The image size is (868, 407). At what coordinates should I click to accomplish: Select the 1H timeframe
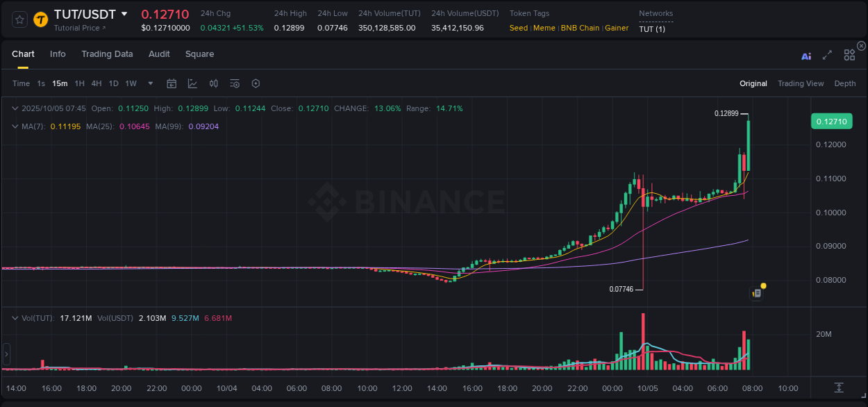(79, 83)
